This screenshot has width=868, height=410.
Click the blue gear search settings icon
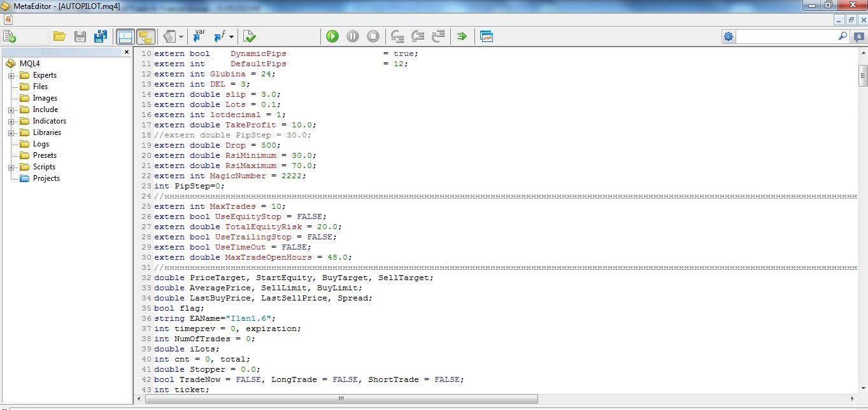coord(729,36)
